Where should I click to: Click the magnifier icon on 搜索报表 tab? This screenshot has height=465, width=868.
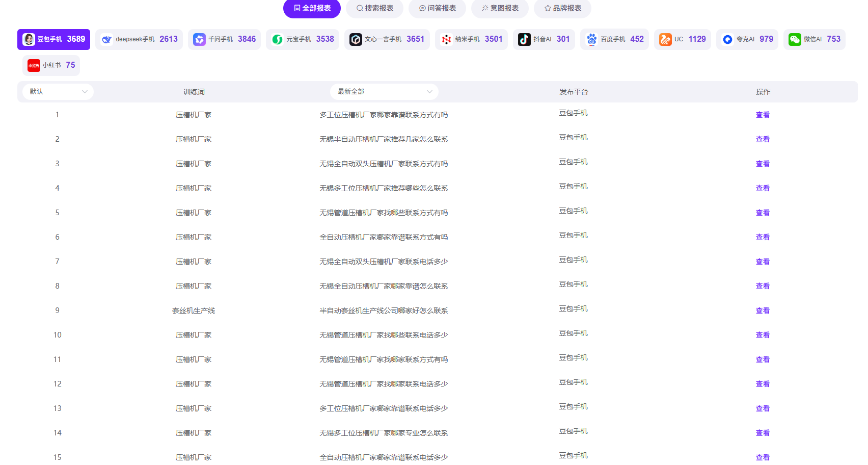coord(360,8)
